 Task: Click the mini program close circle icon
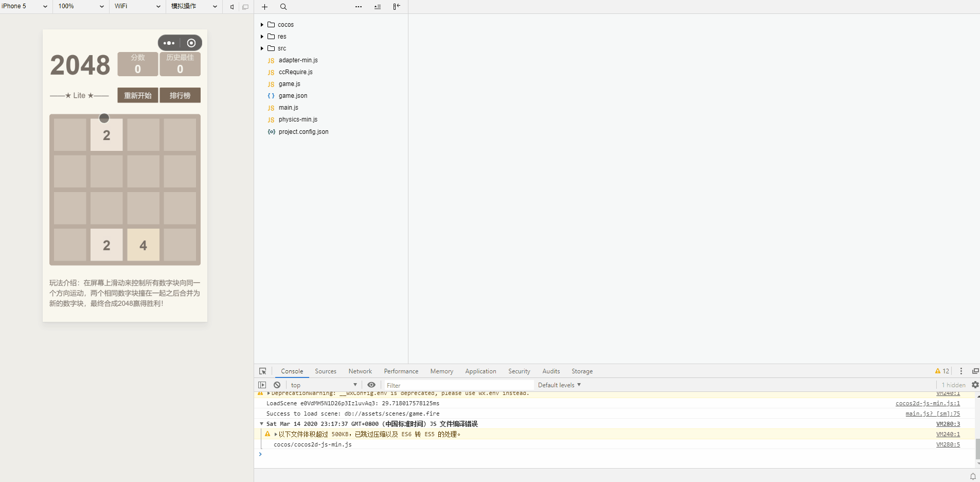[191, 43]
